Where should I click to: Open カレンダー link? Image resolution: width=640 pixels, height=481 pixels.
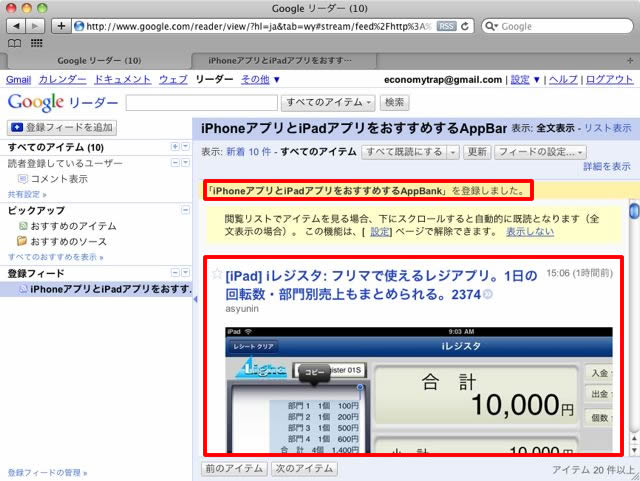click(x=62, y=80)
